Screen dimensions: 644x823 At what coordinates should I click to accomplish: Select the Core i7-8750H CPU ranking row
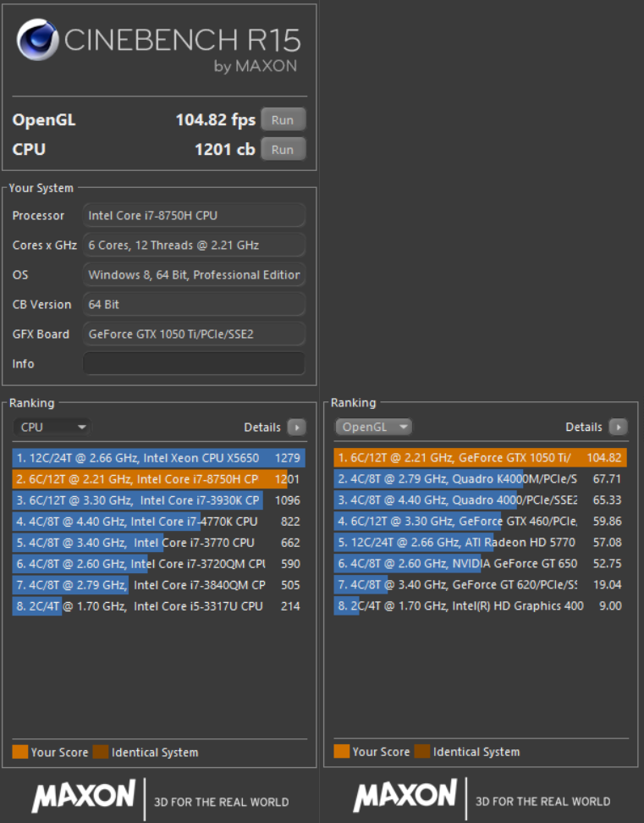coord(158,479)
